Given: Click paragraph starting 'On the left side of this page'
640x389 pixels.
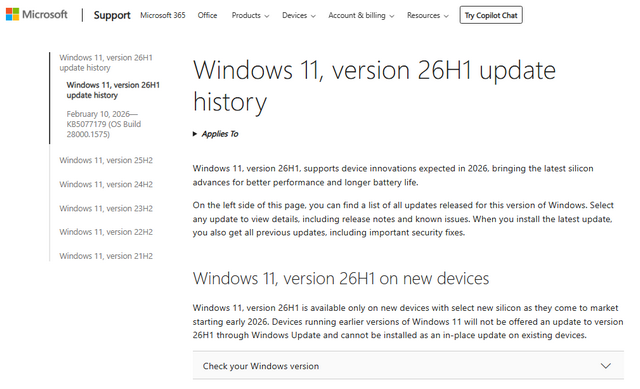Looking at the screenshot, I should (403, 219).
